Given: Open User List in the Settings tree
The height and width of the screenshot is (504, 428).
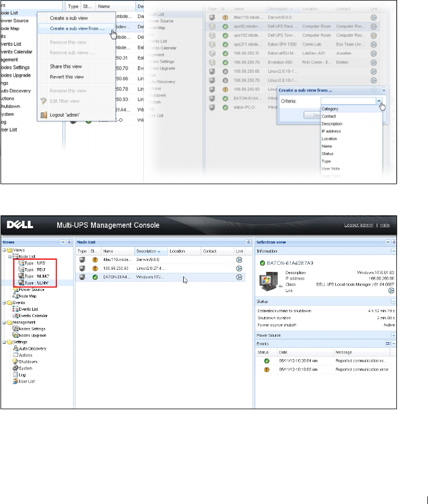Looking at the screenshot, I should click(27, 381).
